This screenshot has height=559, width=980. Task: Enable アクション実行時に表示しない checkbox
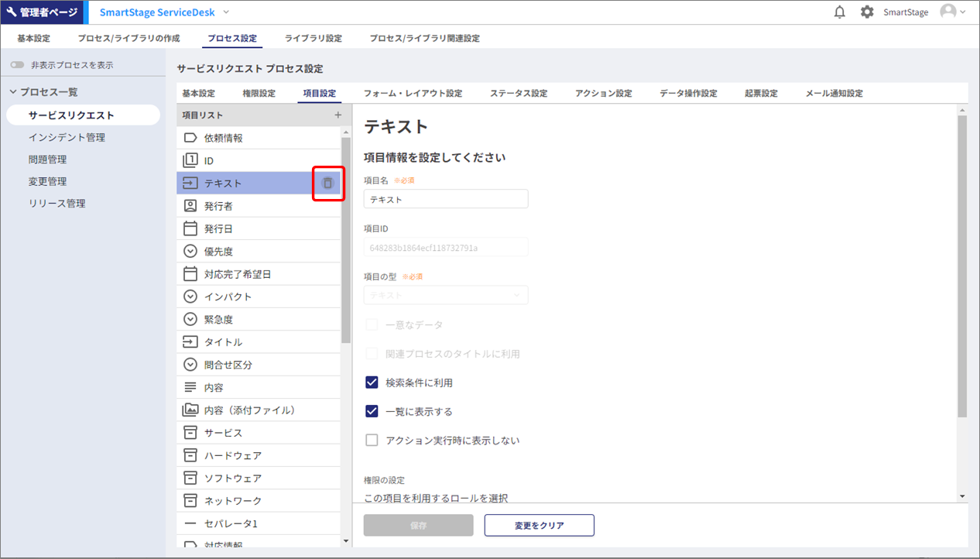pyautogui.click(x=372, y=440)
